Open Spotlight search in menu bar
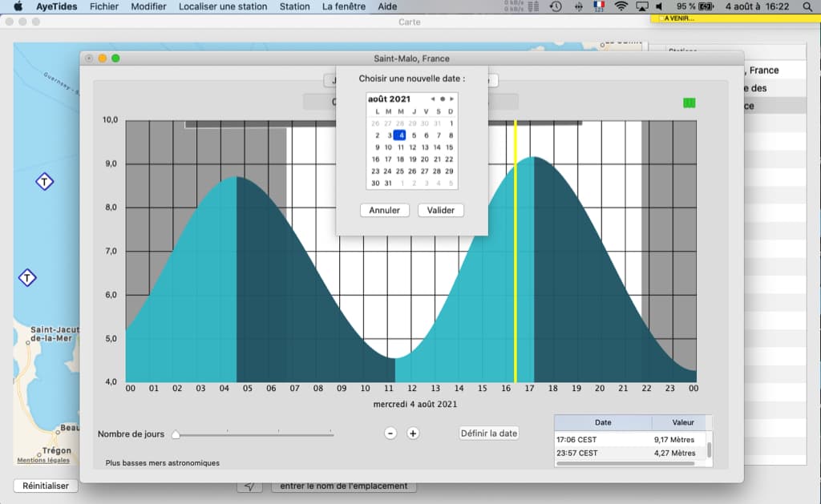The width and height of the screenshot is (821, 504). [807, 6]
